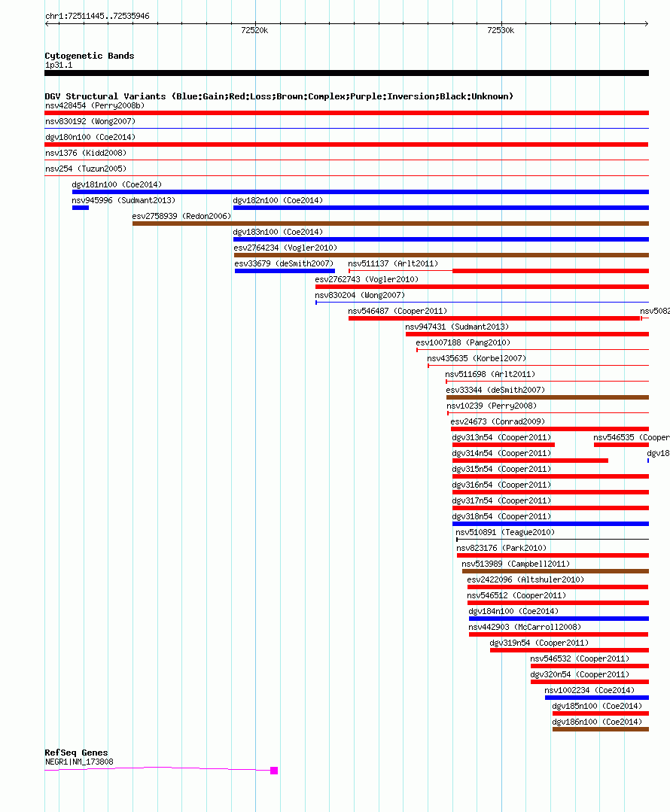The height and width of the screenshot is (812, 670).
Task: Click the nsv513989 (Campbell2011) label
Action: coord(516,564)
